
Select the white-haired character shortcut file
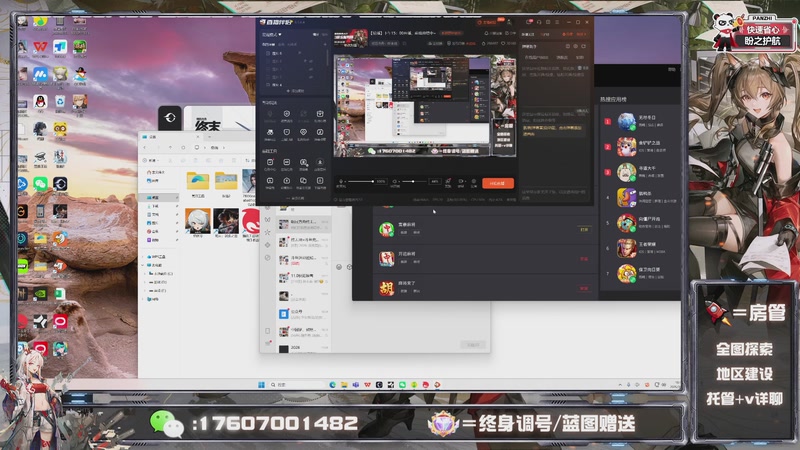198,221
